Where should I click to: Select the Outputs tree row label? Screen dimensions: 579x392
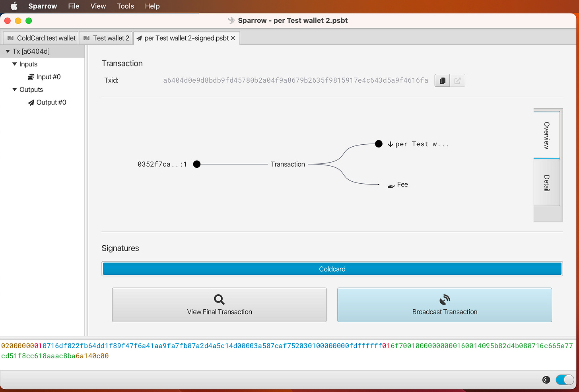click(31, 89)
